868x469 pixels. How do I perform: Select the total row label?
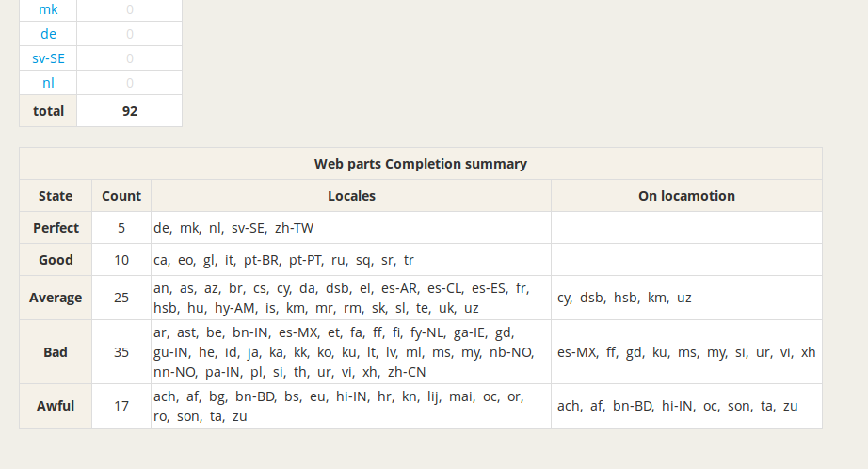49,111
